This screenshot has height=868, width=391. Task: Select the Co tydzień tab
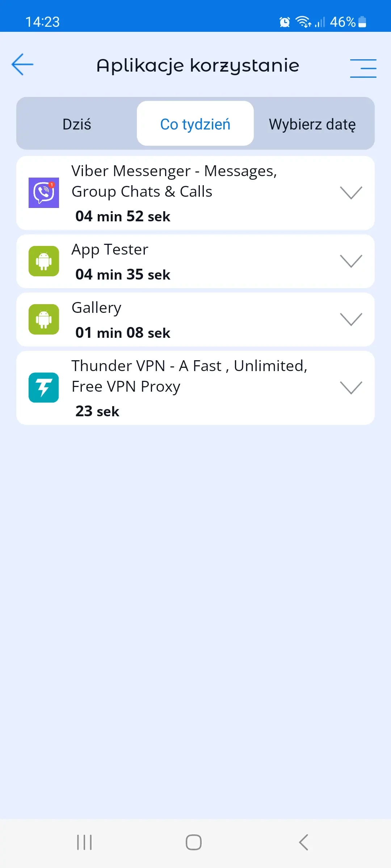[x=195, y=124]
